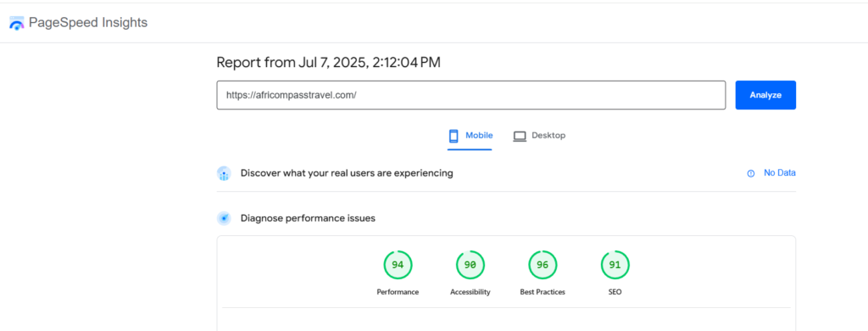Click the mobile phone icon
The image size is (868, 331).
click(x=454, y=136)
